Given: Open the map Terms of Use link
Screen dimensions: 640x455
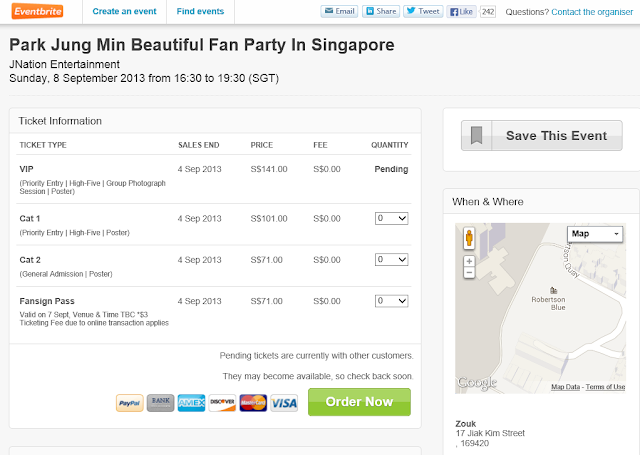Looking at the screenshot, I should [605, 387].
